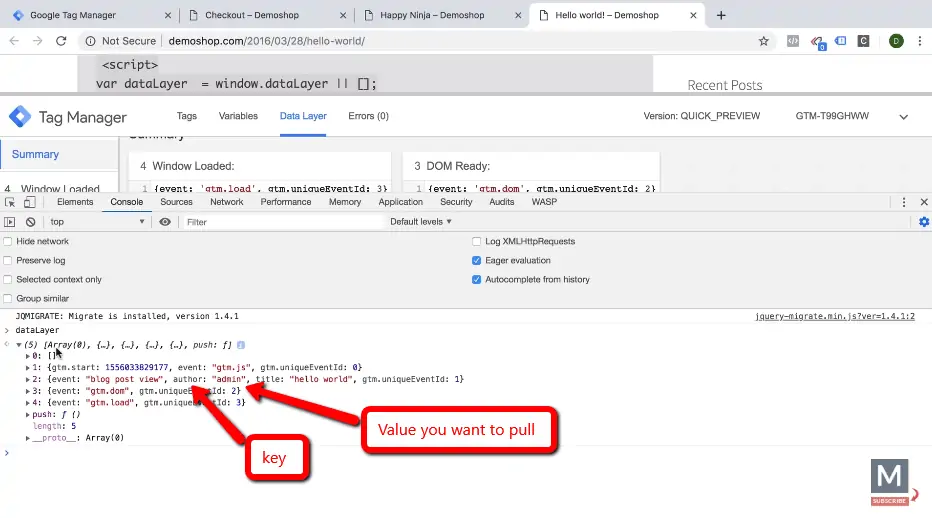Show the console sidebar panel icon
This screenshot has height=518, width=932.
coord(10,222)
